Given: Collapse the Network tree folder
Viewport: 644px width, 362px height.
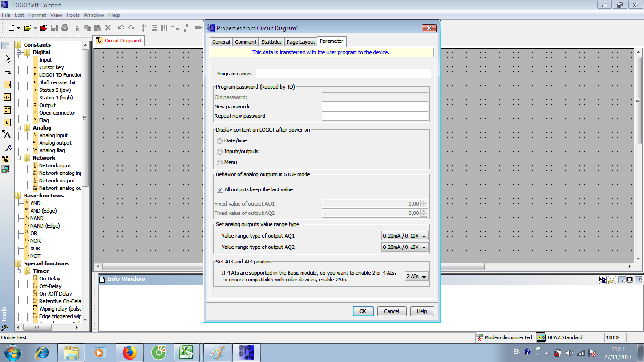Looking at the screenshot, I should coord(19,158).
